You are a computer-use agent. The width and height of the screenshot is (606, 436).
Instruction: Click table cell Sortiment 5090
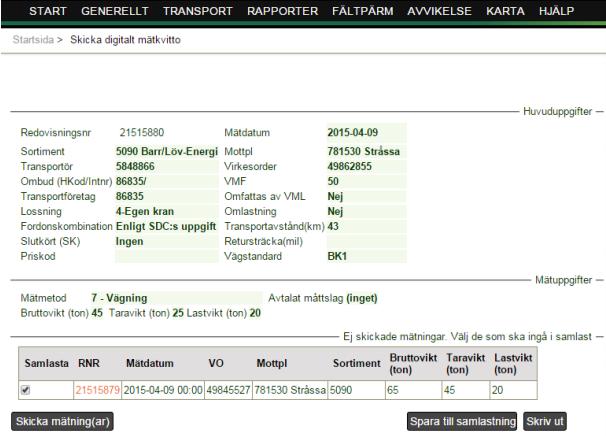[x=356, y=390]
